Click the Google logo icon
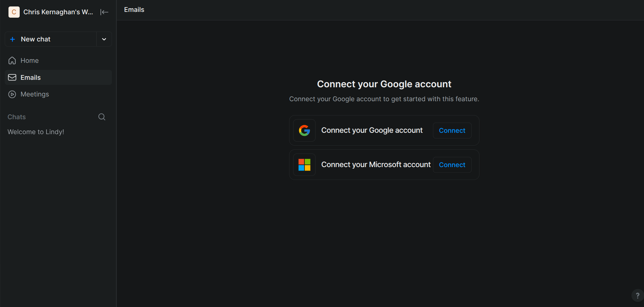 tap(304, 130)
